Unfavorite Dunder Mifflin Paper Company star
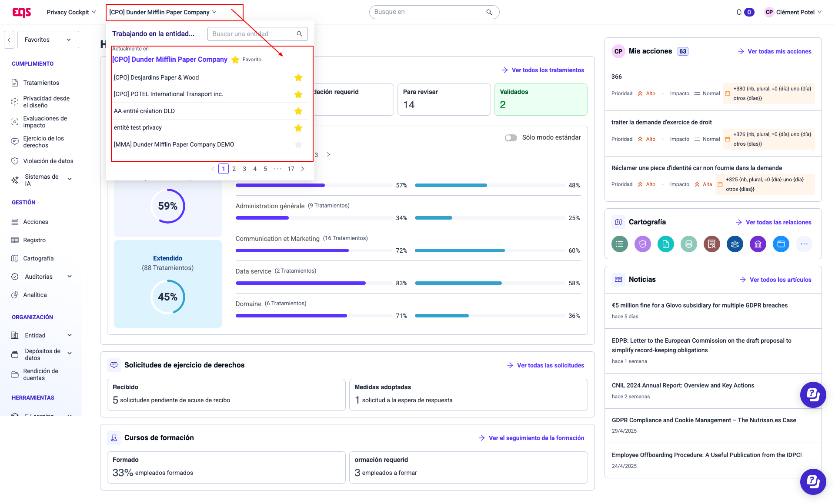The height and width of the screenshot is (504, 835). (235, 60)
